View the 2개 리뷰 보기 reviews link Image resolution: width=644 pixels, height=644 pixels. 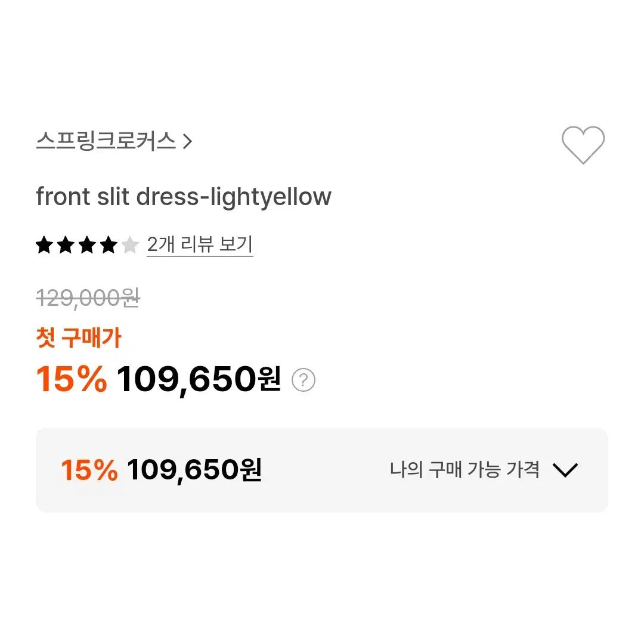click(200, 245)
